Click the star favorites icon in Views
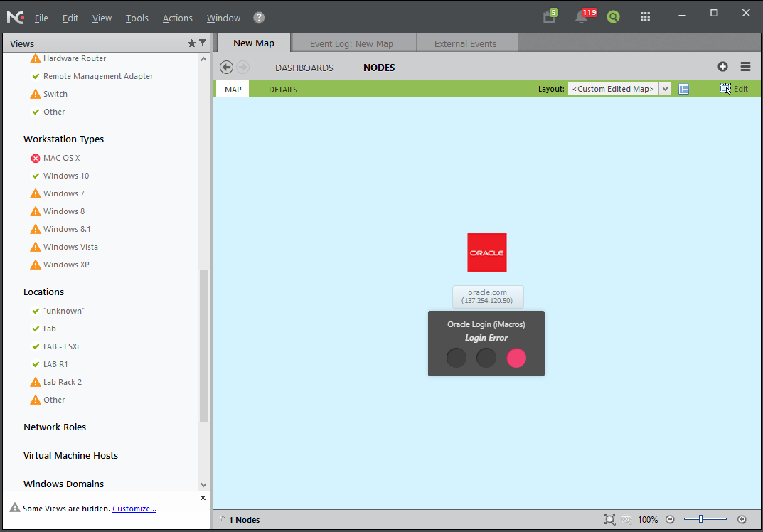 coord(192,43)
